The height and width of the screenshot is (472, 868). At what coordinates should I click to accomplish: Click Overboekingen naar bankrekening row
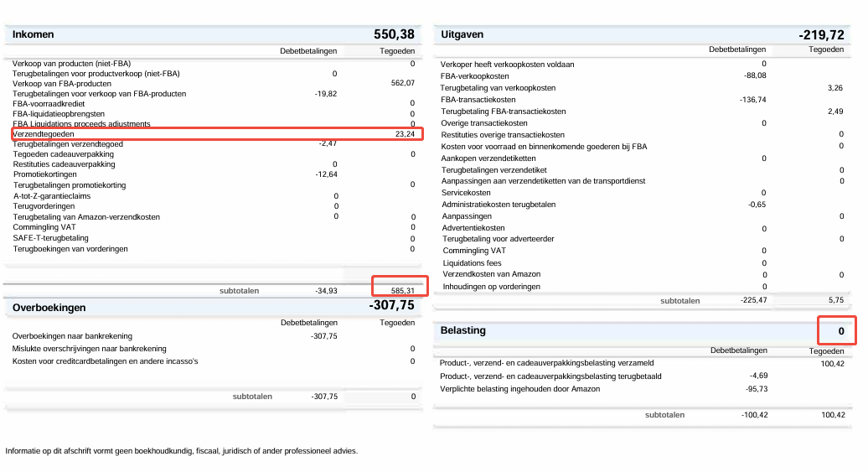coord(74,335)
